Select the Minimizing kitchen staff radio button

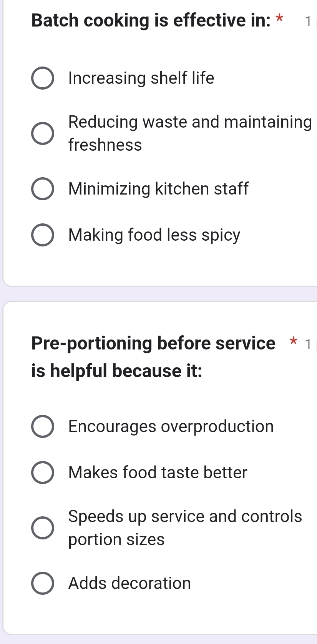tap(42, 189)
